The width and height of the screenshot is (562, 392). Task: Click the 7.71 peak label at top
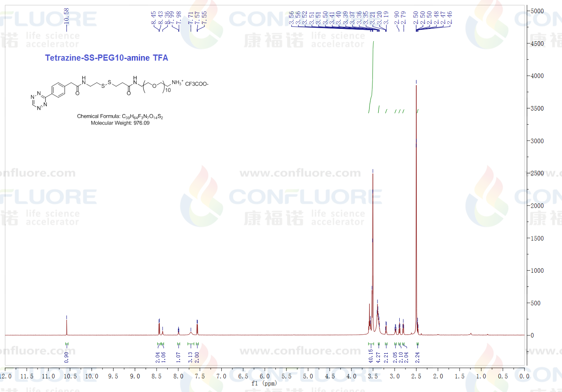click(191, 17)
